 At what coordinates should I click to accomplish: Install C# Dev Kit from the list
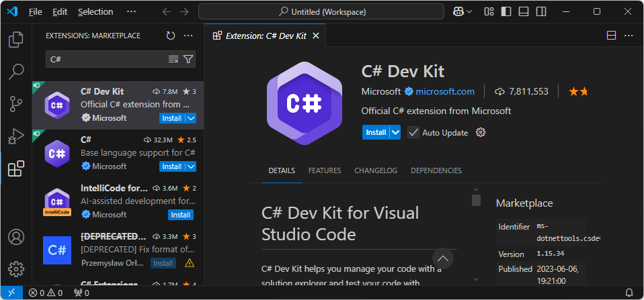172,118
